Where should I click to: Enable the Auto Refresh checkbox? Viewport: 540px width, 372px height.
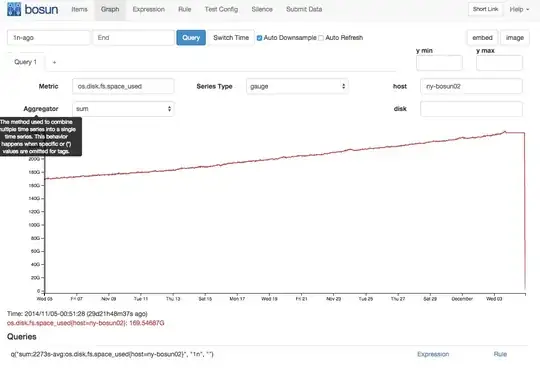(x=321, y=38)
